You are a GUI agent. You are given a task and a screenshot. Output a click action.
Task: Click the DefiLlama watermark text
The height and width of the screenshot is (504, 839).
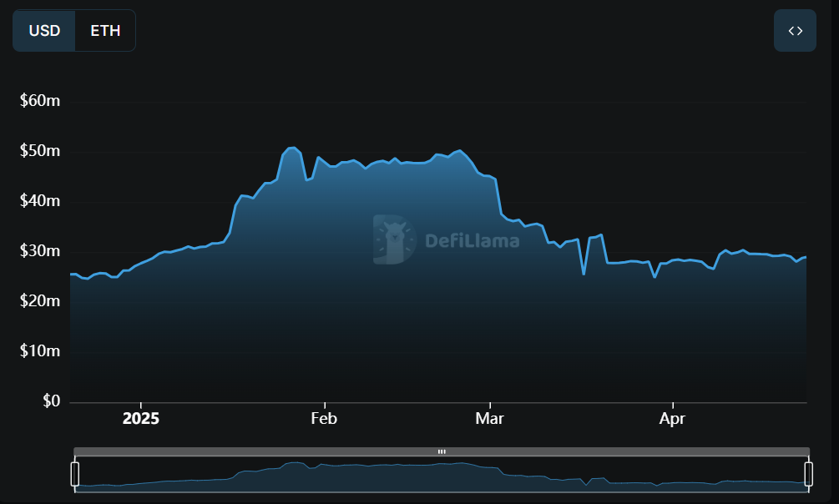coord(472,241)
